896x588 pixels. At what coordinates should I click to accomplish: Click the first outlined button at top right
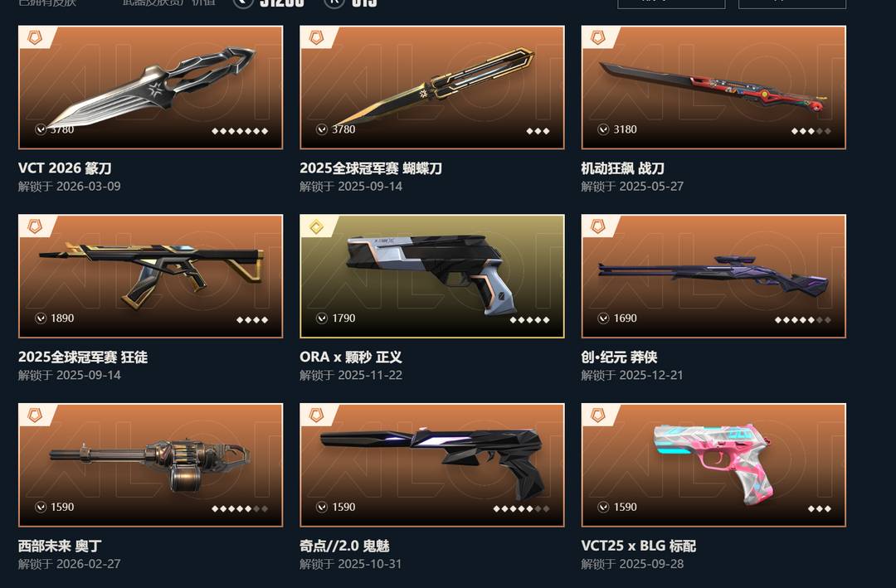tap(671, 3)
